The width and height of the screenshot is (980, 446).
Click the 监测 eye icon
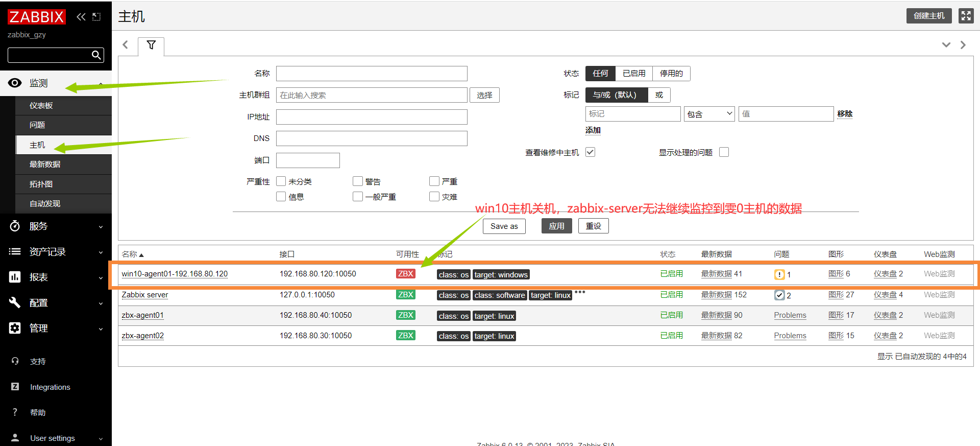point(15,83)
